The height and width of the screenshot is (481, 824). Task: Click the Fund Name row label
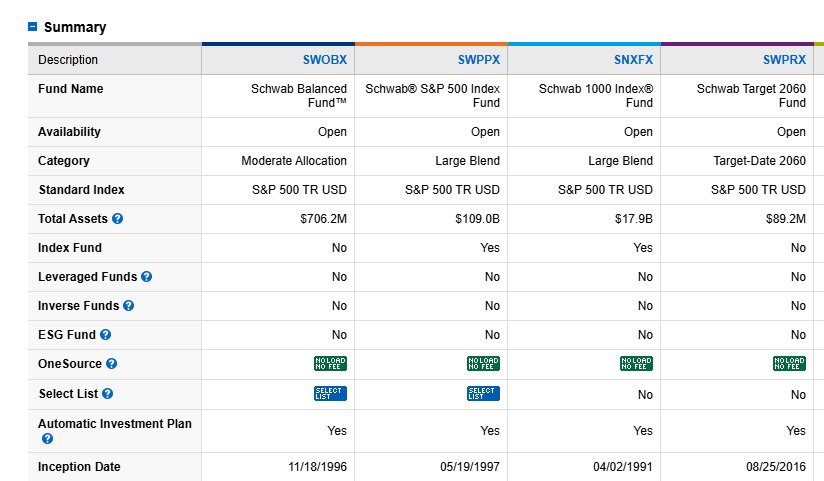(x=70, y=89)
